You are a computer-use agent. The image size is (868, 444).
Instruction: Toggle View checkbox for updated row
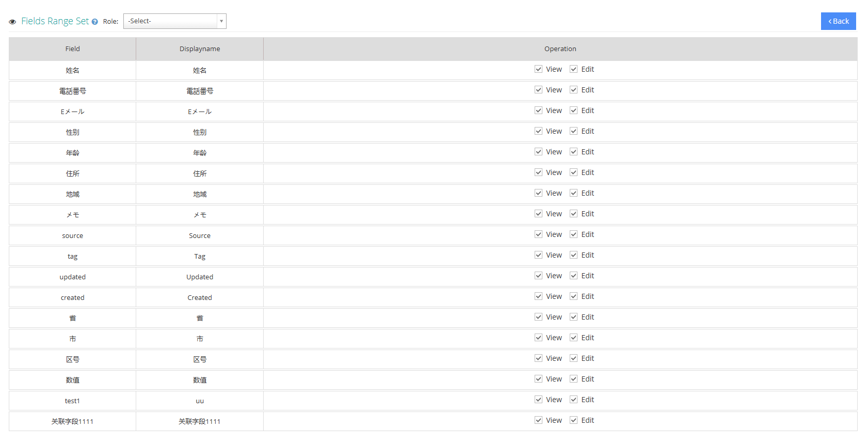[x=538, y=276]
